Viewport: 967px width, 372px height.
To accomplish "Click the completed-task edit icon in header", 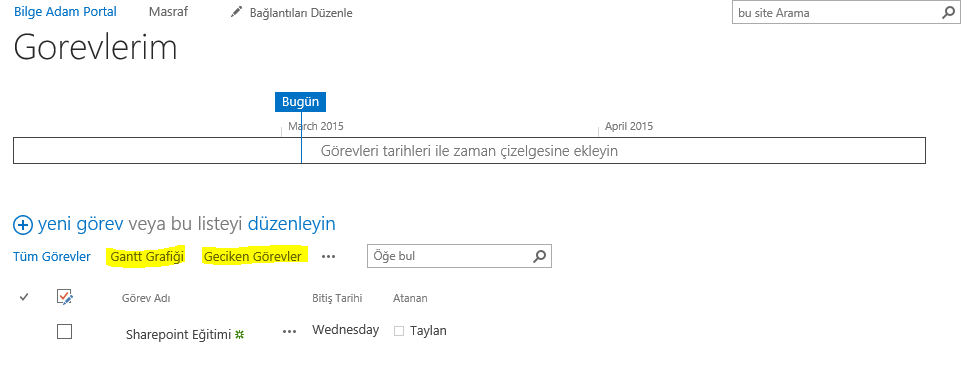I will pyautogui.click(x=65, y=297).
